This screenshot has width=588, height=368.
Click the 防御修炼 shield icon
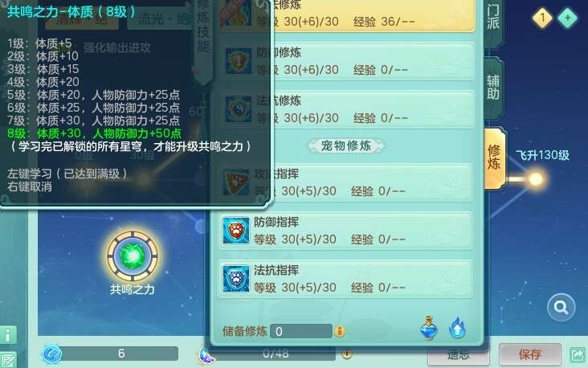238,61
